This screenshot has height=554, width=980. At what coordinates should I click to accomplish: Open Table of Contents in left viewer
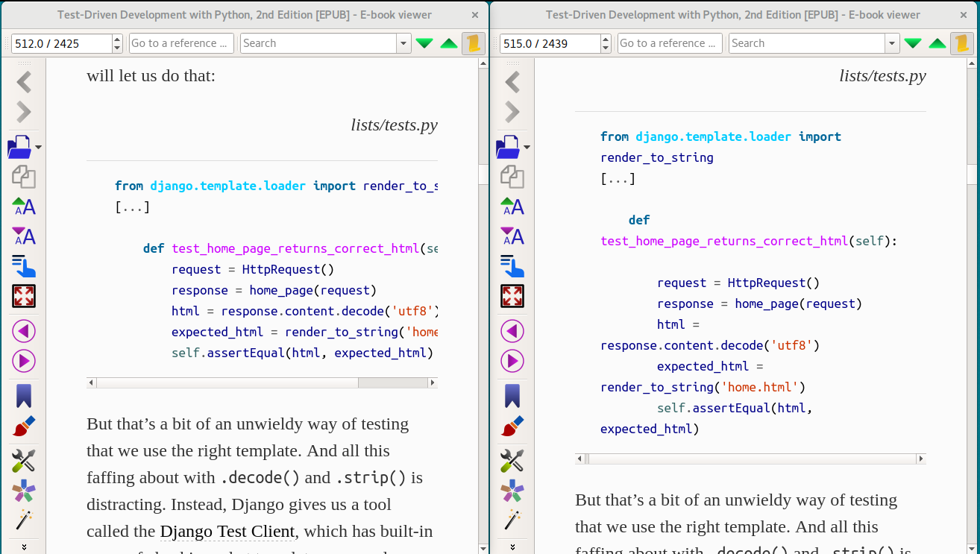pos(24,266)
